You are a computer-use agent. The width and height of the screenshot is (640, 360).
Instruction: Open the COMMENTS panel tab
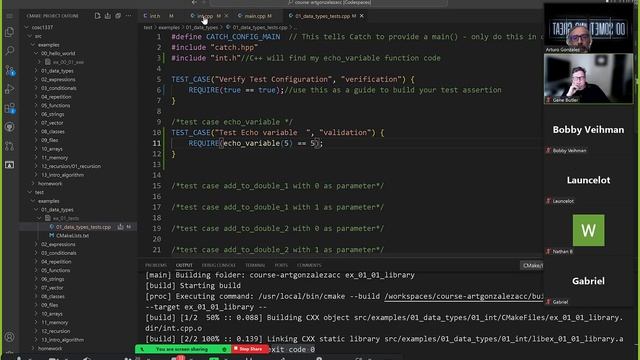point(309,265)
